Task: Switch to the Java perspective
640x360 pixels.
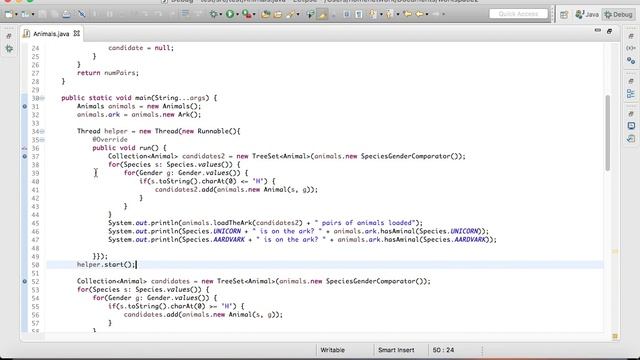Action: click(x=587, y=15)
